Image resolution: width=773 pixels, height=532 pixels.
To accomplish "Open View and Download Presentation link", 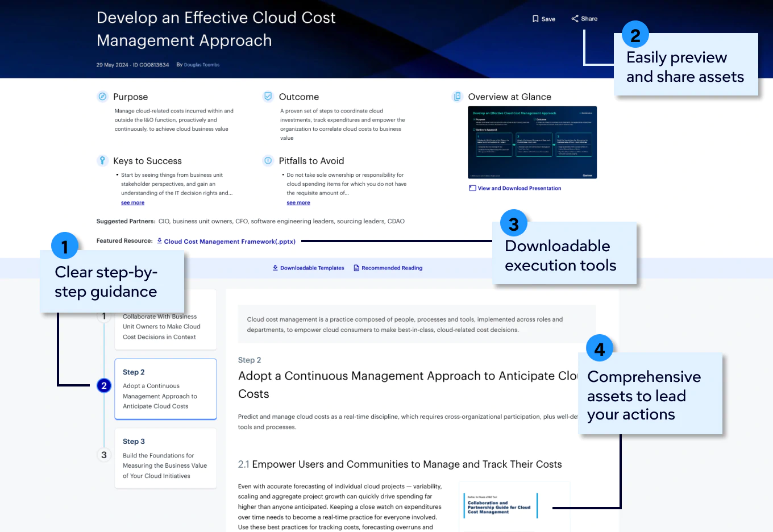I will pos(519,188).
